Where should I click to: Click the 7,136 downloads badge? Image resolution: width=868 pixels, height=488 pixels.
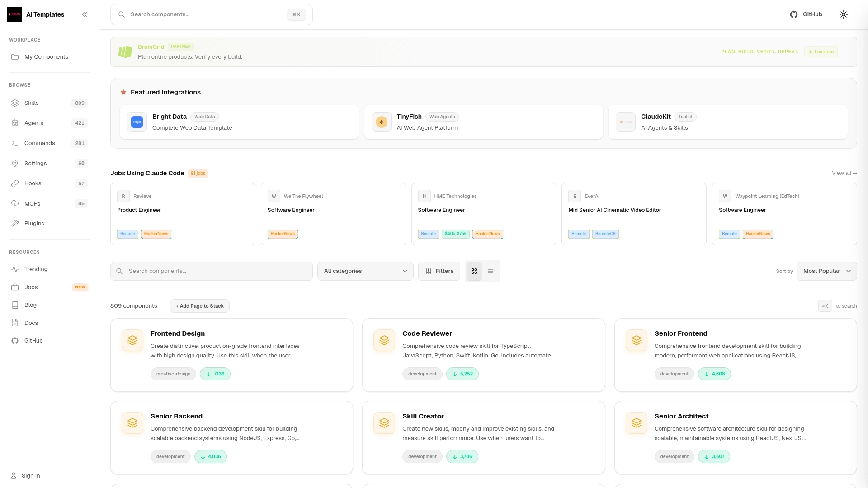click(215, 374)
